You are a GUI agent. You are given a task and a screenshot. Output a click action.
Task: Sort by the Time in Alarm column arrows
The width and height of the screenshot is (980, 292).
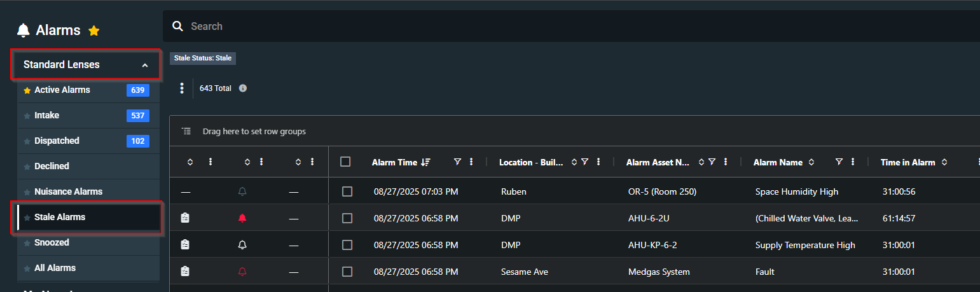click(944, 162)
